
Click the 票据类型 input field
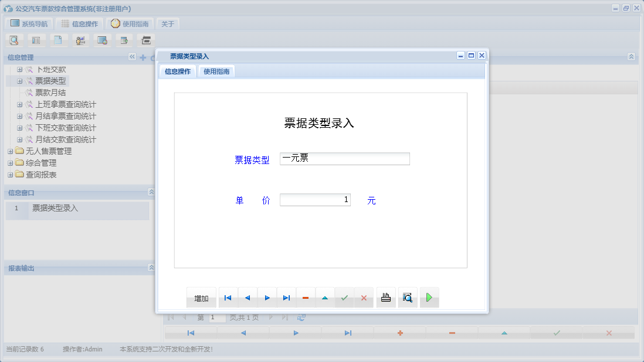(344, 158)
